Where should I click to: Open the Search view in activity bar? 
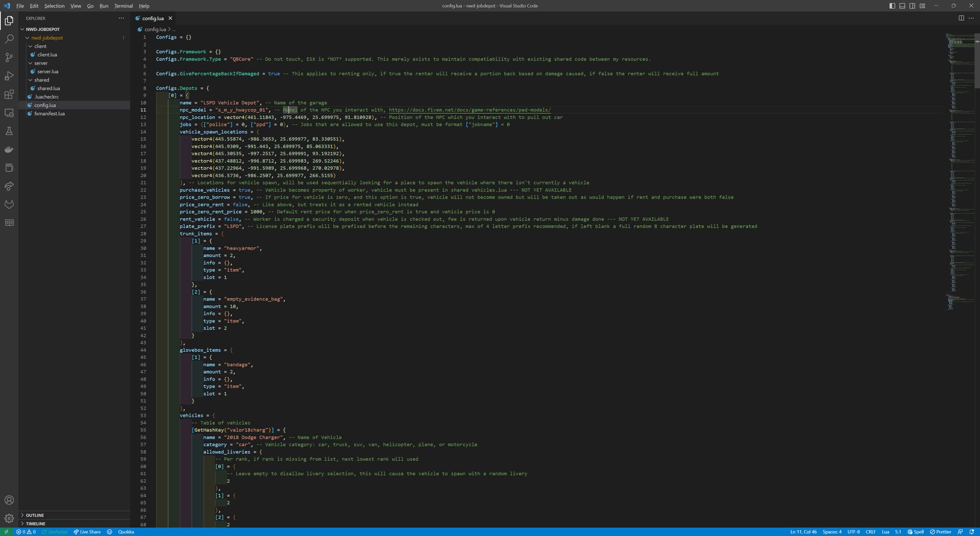pos(9,39)
